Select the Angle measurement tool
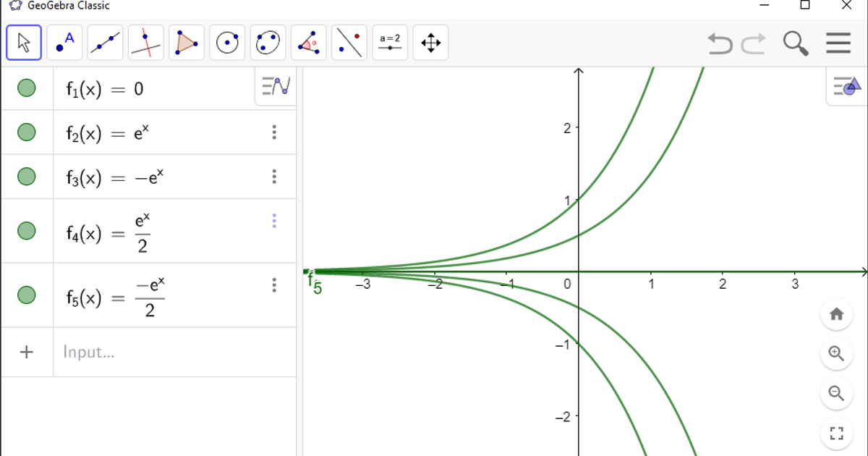The height and width of the screenshot is (456, 868). click(x=308, y=43)
